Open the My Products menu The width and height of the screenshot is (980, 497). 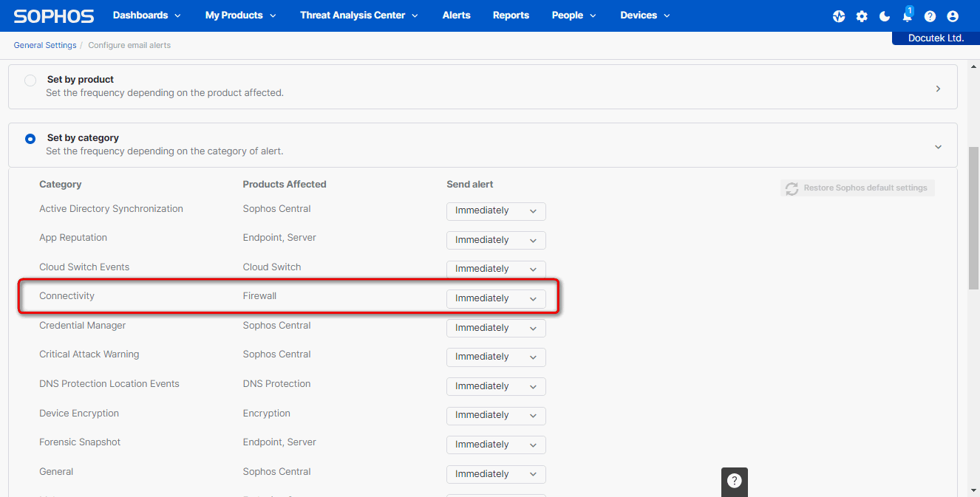click(241, 16)
